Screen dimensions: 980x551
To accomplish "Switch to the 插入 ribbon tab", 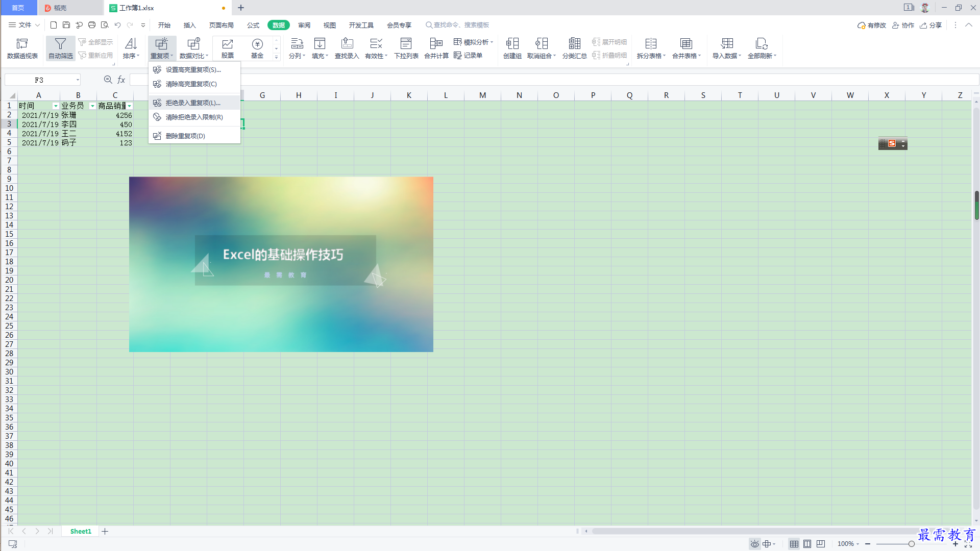I will [190, 25].
